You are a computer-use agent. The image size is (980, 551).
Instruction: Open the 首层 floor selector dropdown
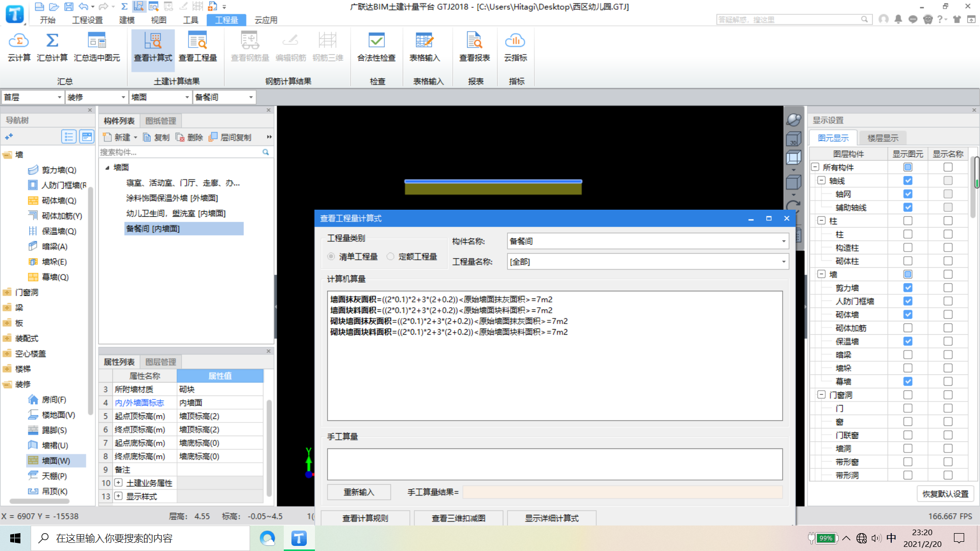59,97
